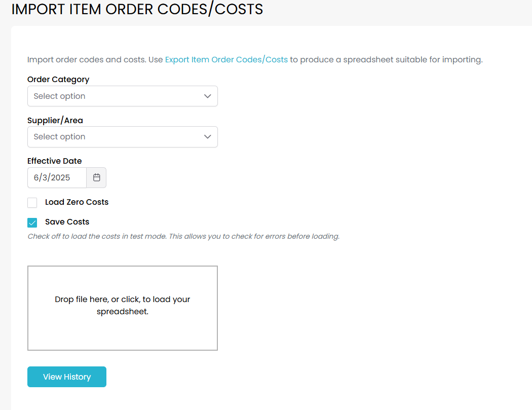Follow the Export Item Order Codes/Costs link

[226, 60]
